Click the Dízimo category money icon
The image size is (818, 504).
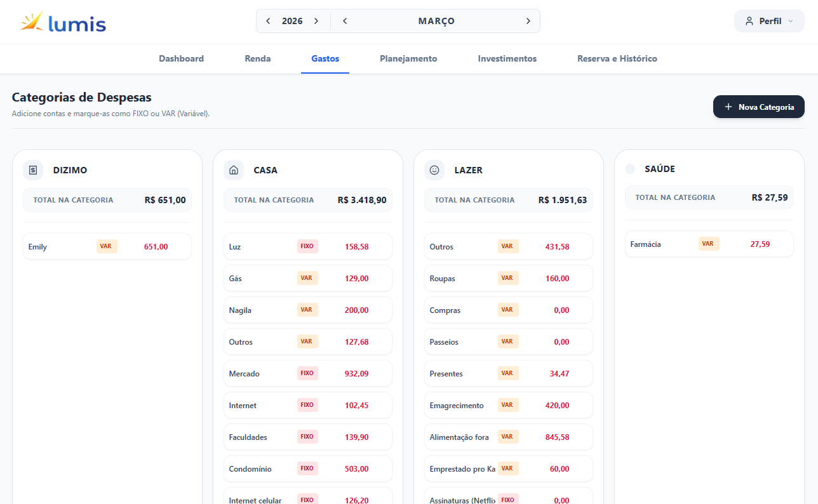tap(33, 170)
